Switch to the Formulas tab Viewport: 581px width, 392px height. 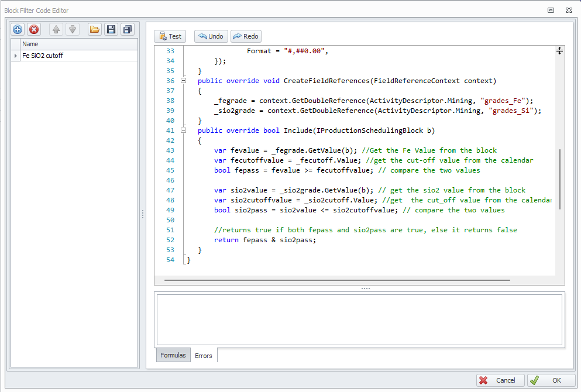tap(173, 355)
